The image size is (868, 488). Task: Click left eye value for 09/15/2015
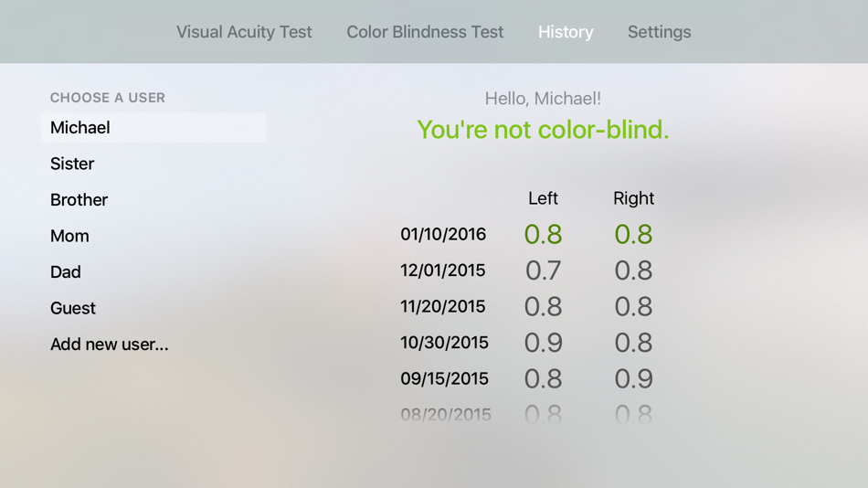click(543, 378)
